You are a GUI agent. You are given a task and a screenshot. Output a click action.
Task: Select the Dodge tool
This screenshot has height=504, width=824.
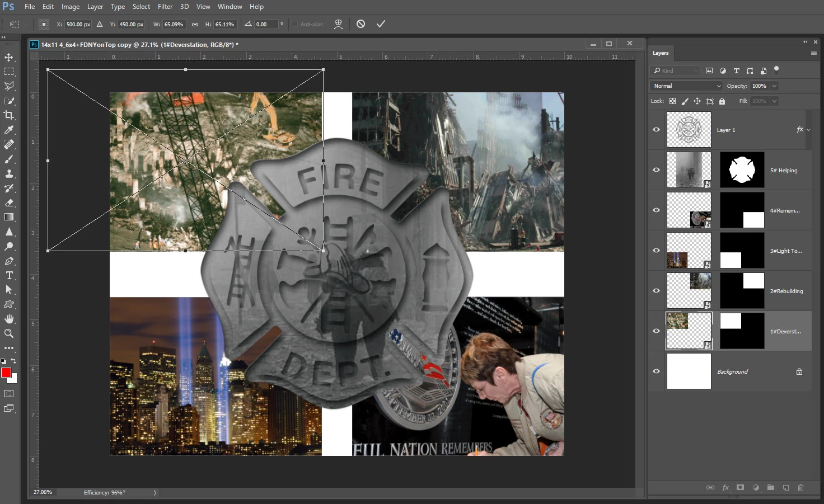coord(9,246)
